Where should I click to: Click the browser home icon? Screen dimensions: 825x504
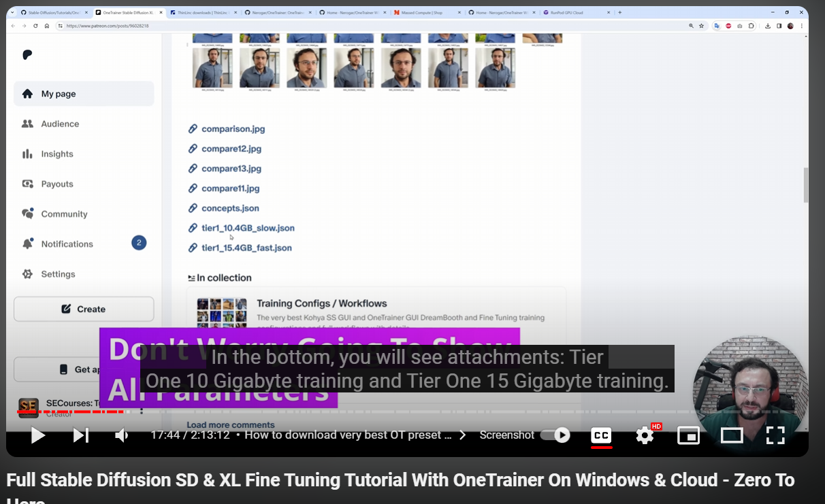pos(47,26)
